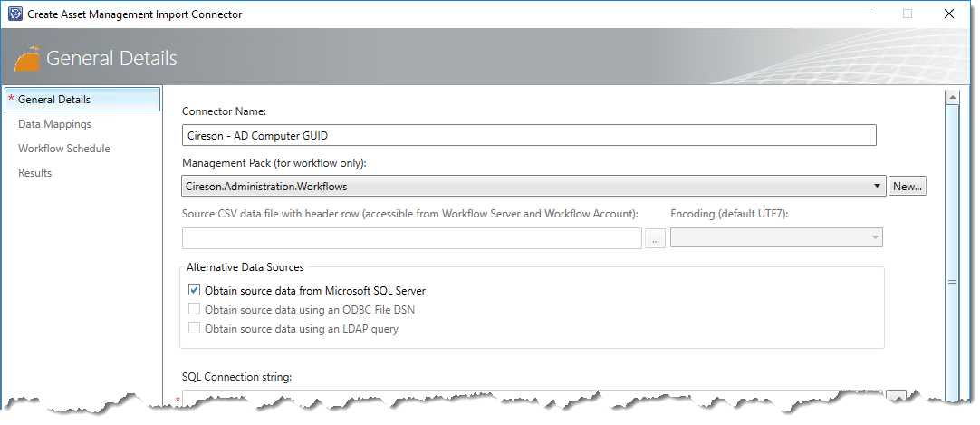Minimize the connector wizard window
The image size is (980, 425).
tap(865, 14)
